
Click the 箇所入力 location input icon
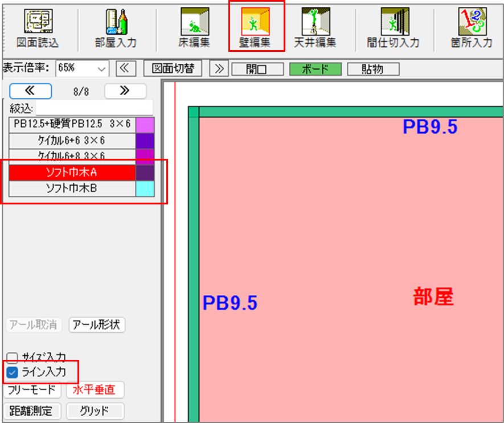[x=471, y=28]
